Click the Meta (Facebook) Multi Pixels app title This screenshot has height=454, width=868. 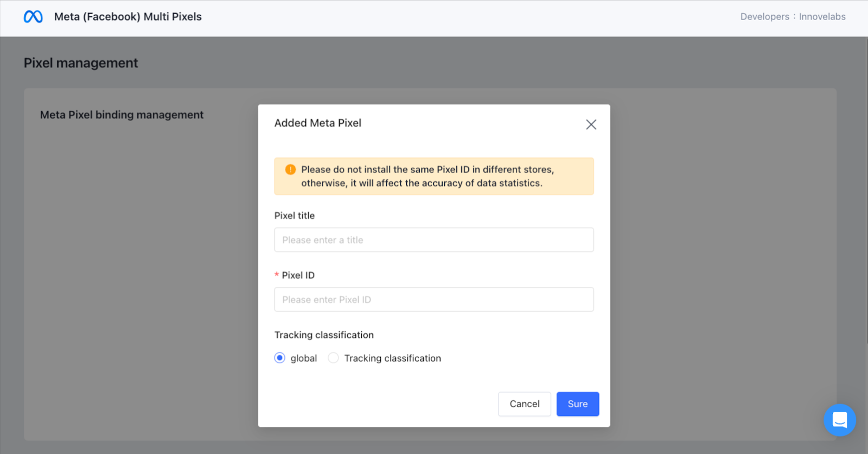click(127, 17)
